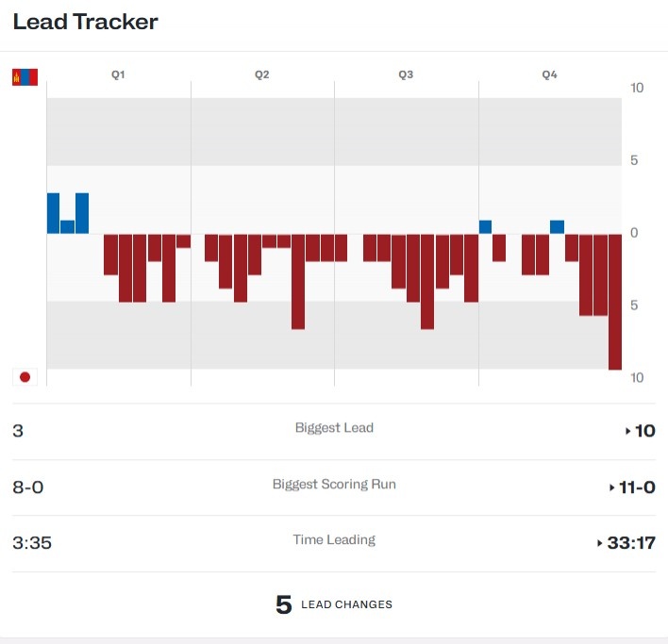Select the Q4 quarter label
Viewport: 668px width, 644px height.
[x=549, y=74]
